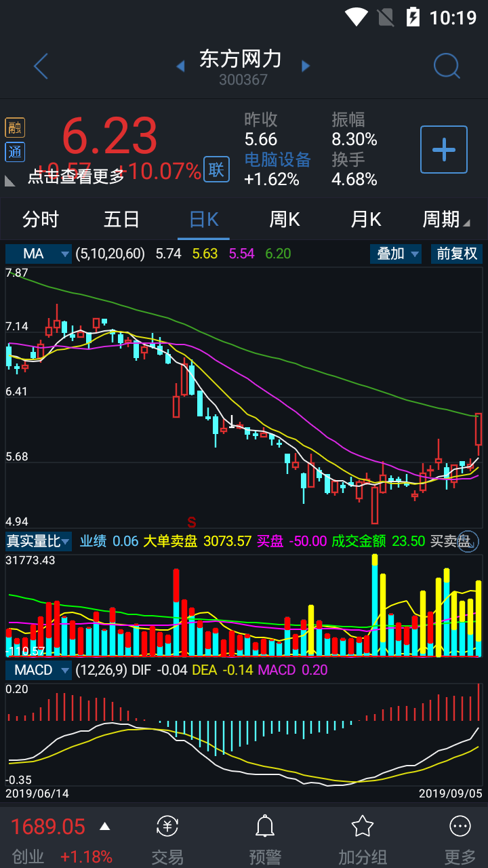Open the 加分组 star grouping icon
Viewport: 488px width, 868px height.
(363, 826)
